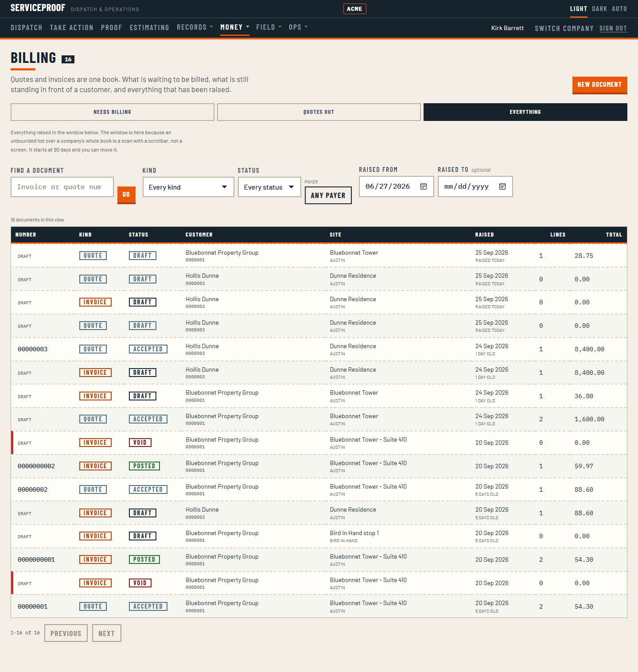This screenshot has height=672, width=638.
Task: Open quote number 00000001
Action: click(x=33, y=606)
